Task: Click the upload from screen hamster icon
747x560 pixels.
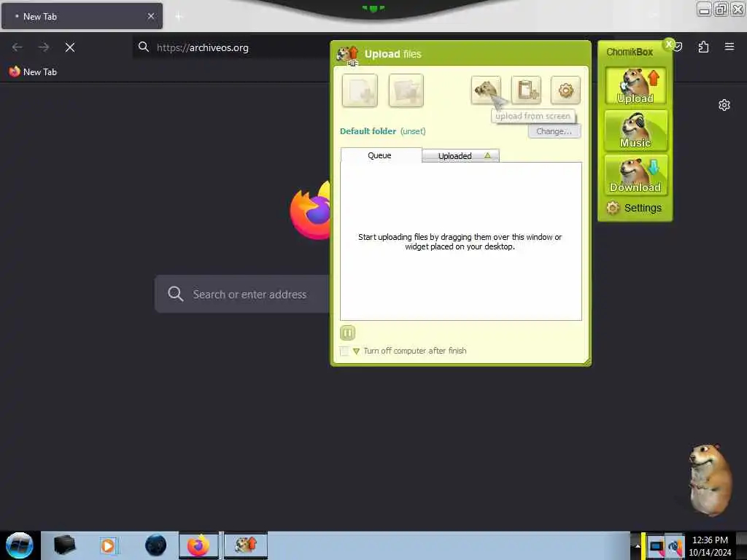Action: (485, 90)
